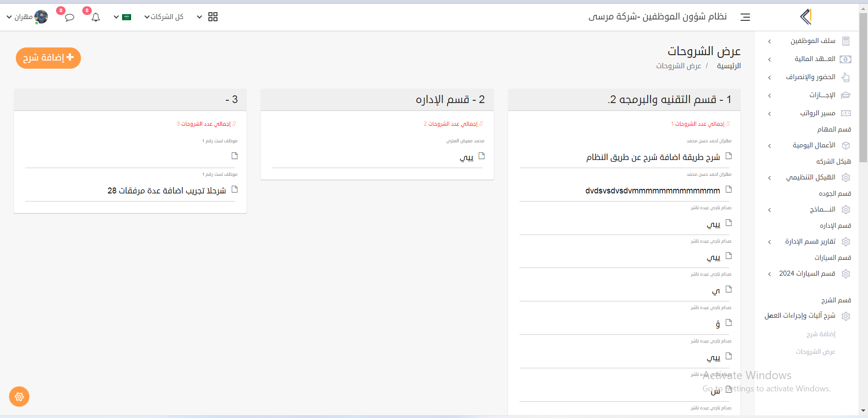The image size is (868, 418).
Task: Open the chat messages bubble icon
Action: click(69, 18)
